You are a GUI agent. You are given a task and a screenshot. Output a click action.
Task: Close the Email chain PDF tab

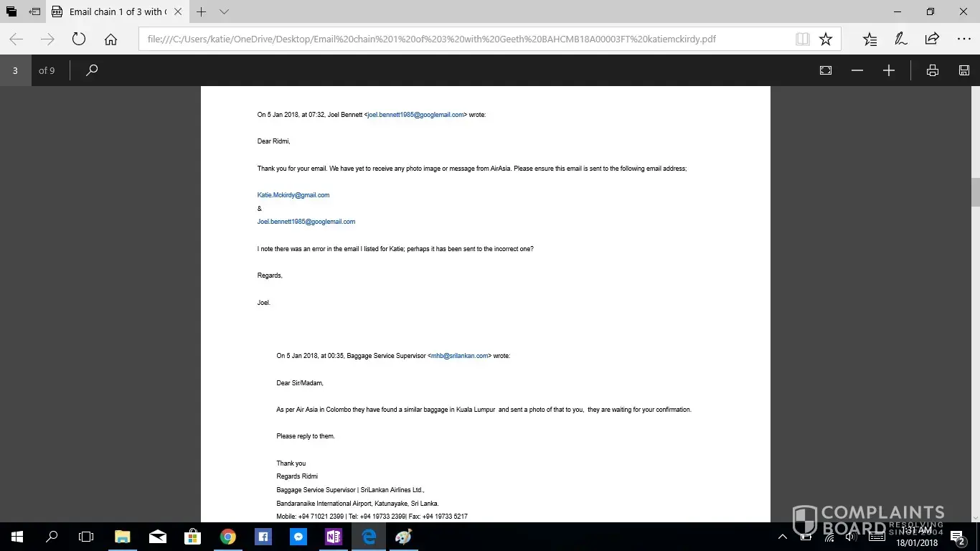[x=178, y=12]
